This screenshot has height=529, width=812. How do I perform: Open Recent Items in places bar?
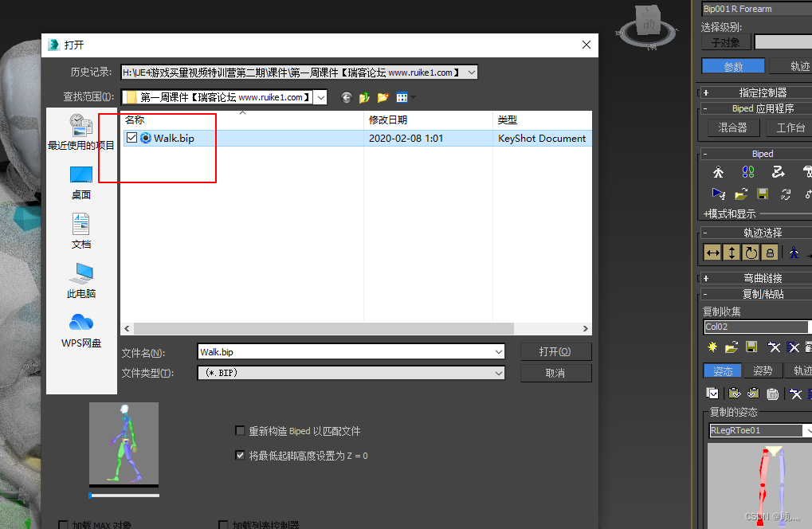(80, 132)
